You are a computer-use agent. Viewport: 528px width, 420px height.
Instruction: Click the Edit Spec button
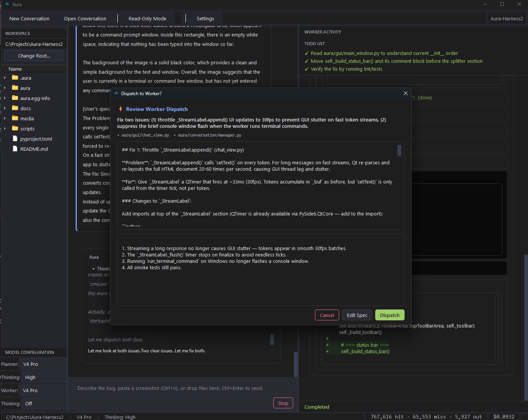coord(357,315)
